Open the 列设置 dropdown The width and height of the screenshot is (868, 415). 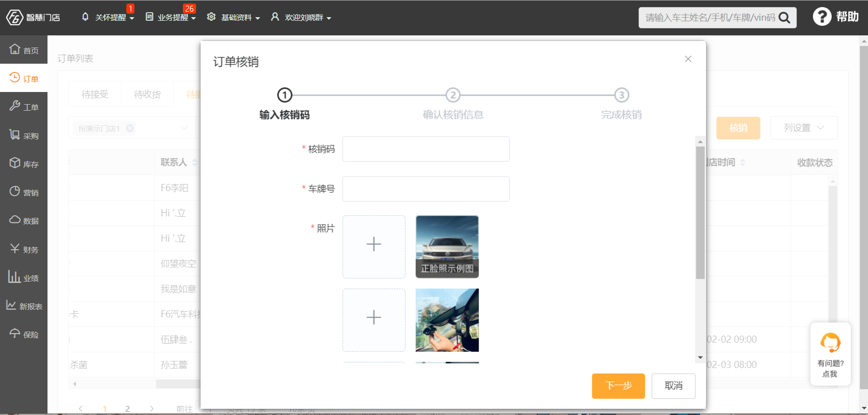pyautogui.click(x=804, y=128)
